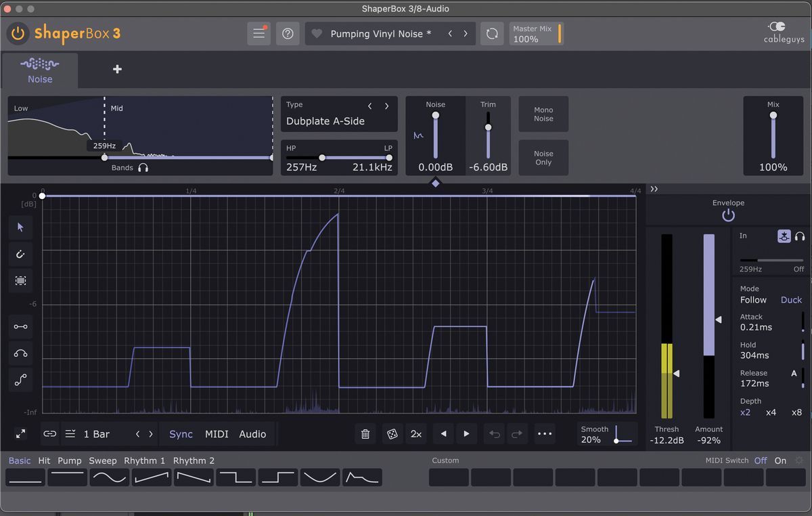
Task: Enable Mono Noise
Action: (543, 114)
